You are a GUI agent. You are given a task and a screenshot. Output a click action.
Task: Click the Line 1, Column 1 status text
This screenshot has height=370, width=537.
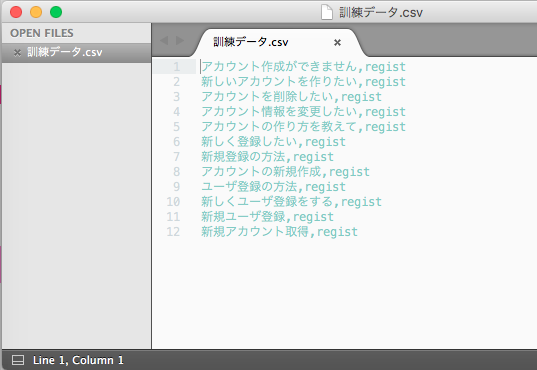78,360
